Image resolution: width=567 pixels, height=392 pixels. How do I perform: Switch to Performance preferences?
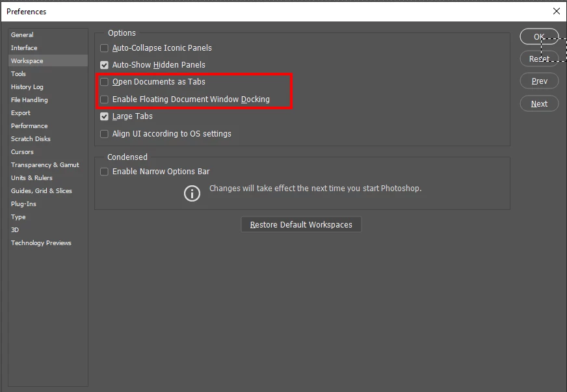pyautogui.click(x=48, y=126)
